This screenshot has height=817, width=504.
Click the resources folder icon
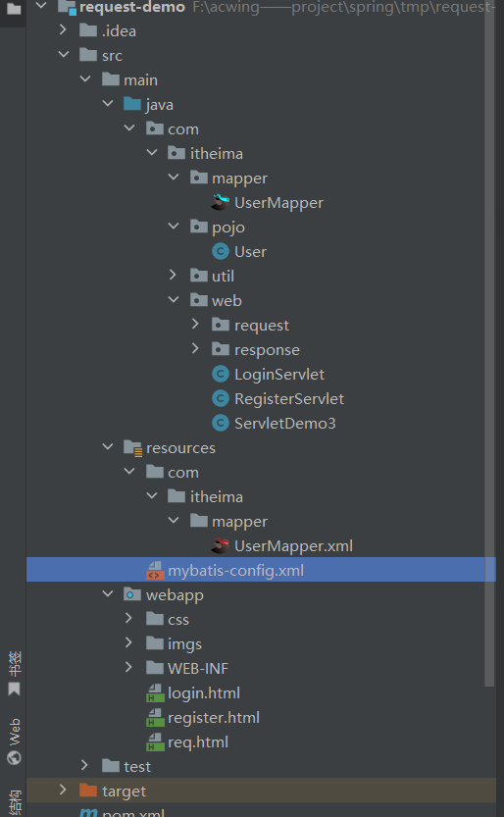[132, 448]
